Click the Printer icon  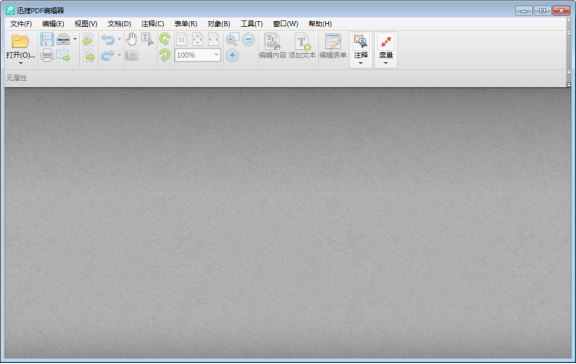47,55
